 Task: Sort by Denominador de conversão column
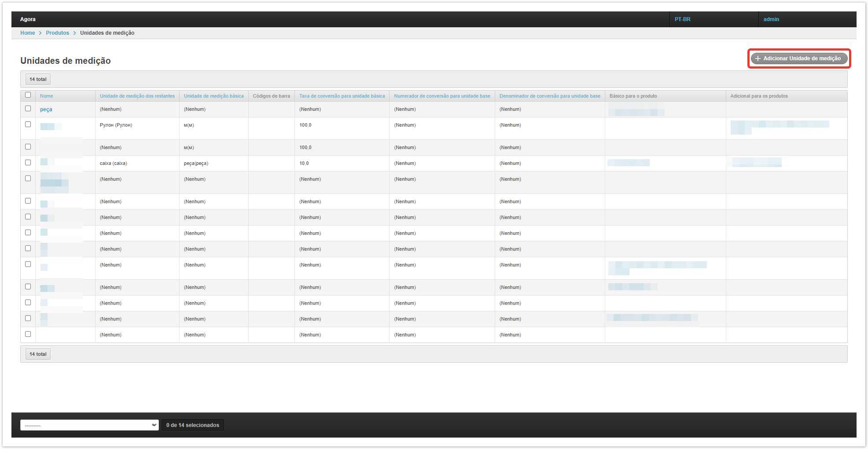[x=549, y=96]
